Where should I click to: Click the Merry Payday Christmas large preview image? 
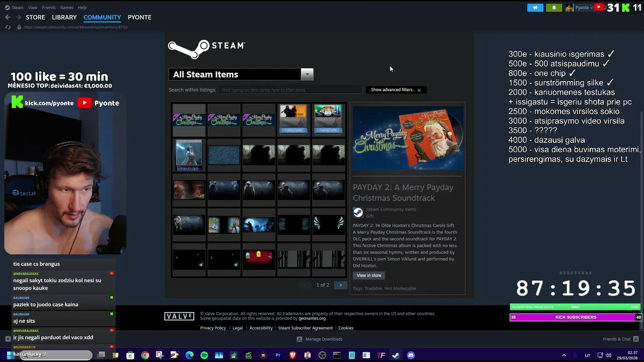pos(408,138)
